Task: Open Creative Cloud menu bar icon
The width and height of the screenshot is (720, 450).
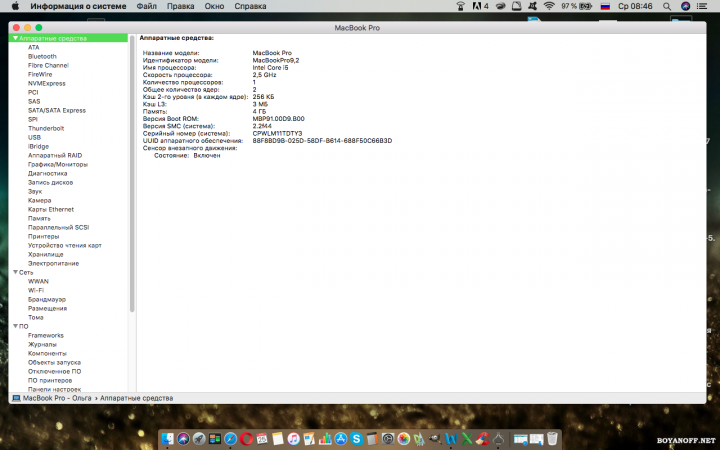Action: click(501, 6)
